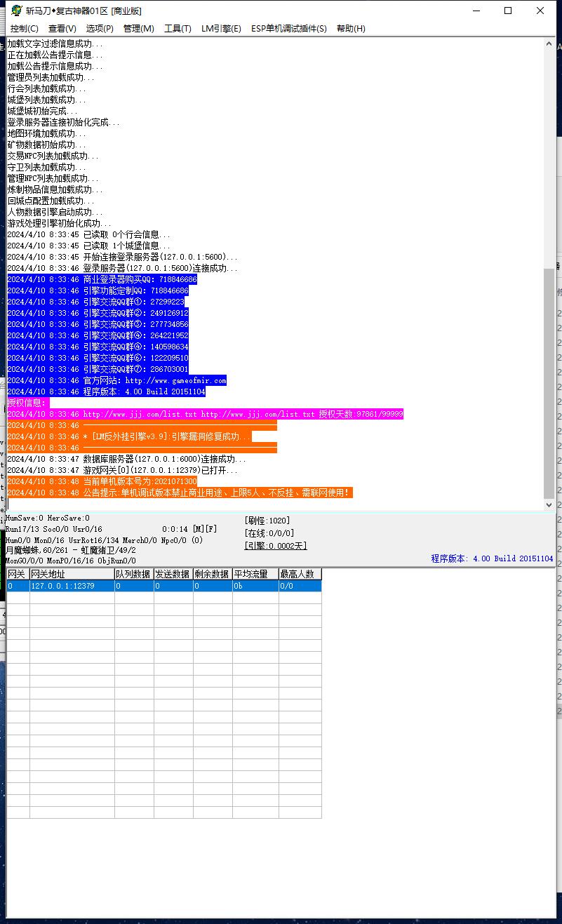Open the 选项(P) menu

coord(100,29)
